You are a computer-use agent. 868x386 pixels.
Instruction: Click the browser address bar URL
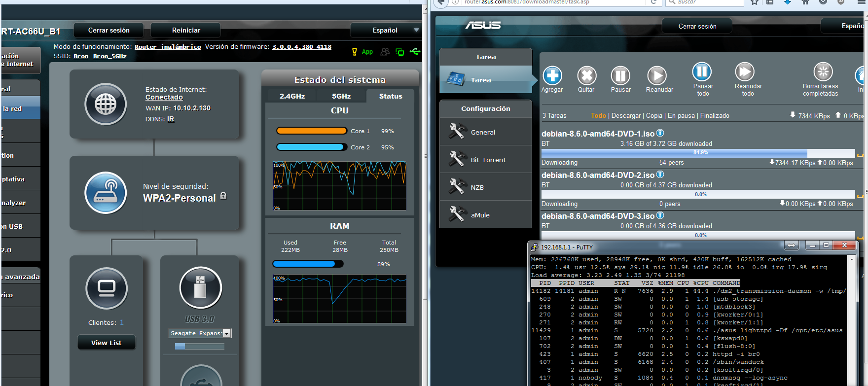pyautogui.click(x=527, y=2)
